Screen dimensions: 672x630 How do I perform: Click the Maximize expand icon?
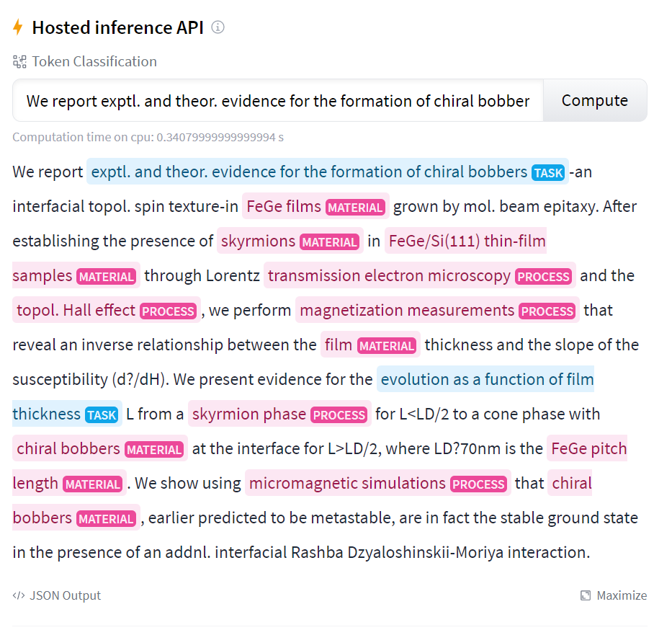(586, 595)
